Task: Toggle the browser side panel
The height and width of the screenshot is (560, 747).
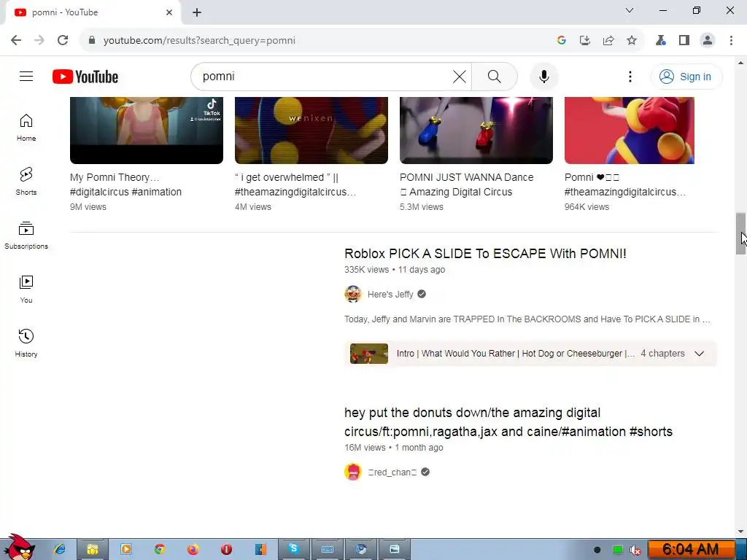Action: pyautogui.click(x=684, y=41)
